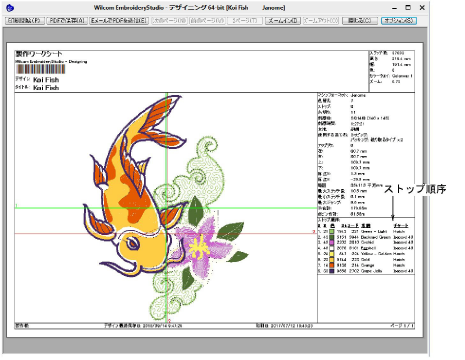The height and width of the screenshot is (360, 465).
Task: Close the EmbroideryStudio window
Action: (x=422, y=7)
